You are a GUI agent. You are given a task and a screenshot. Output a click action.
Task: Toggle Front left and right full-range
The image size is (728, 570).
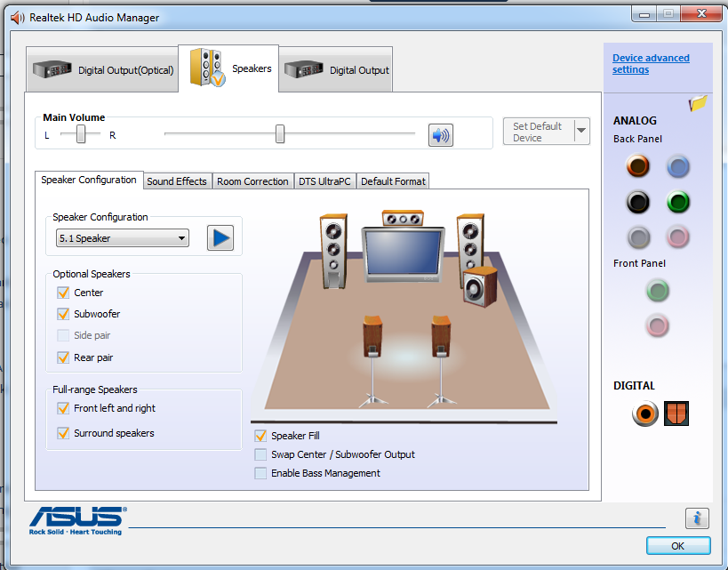tap(63, 408)
